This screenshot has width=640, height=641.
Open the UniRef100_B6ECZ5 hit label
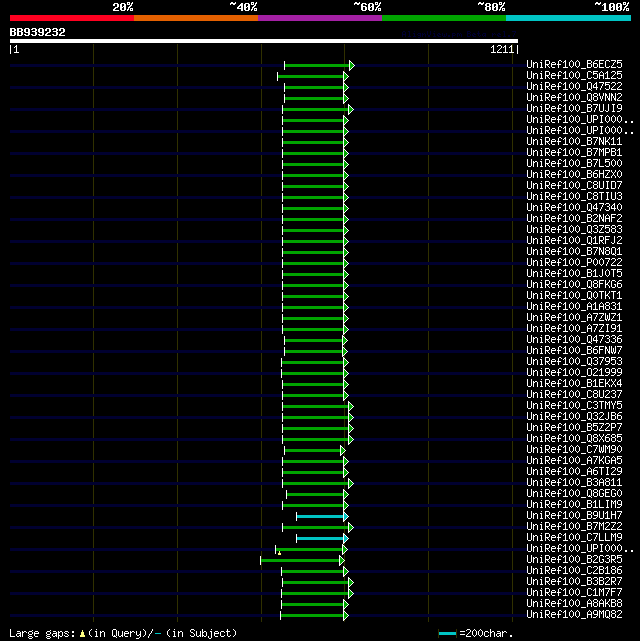pyautogui.click(x=574, y=65)
